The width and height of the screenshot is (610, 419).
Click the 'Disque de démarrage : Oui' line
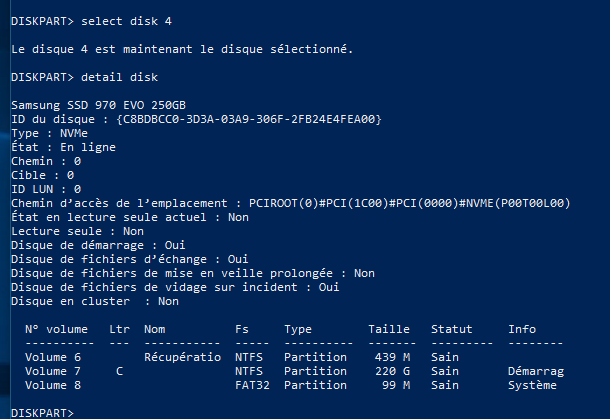click(x=98, y=245)
